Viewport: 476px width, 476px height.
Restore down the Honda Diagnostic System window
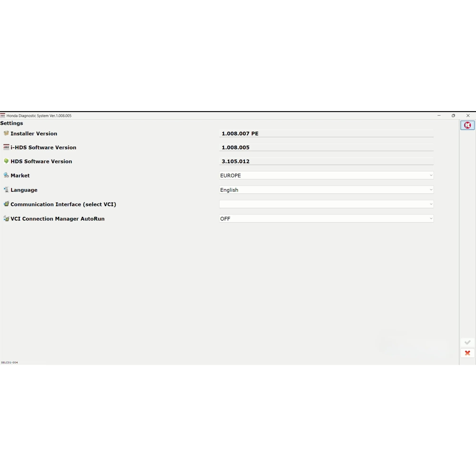coord(453,116)
